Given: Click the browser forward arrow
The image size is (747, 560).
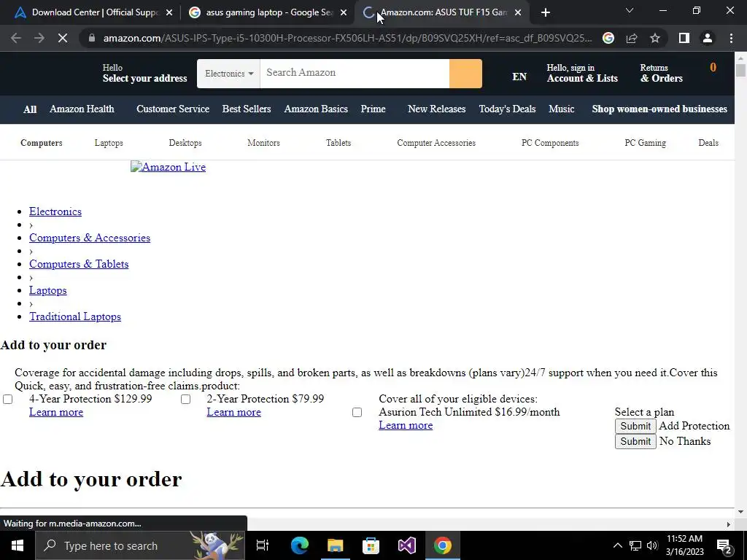Looking at the screenshot, I should pyautogui.click(x=39, y=38).
